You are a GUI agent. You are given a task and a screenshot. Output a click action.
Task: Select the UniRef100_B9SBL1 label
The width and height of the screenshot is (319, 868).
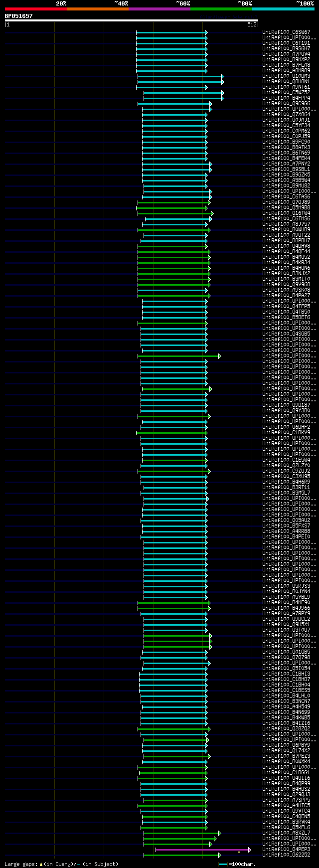click(x=286, y=170)
